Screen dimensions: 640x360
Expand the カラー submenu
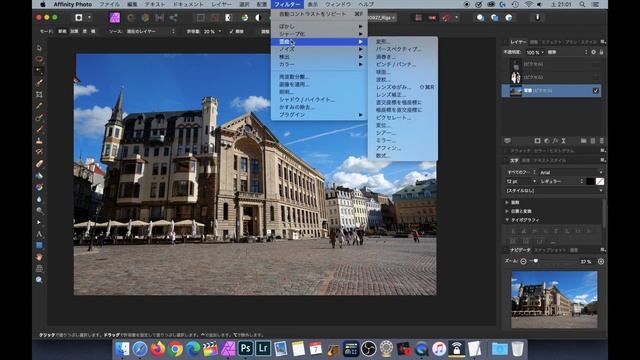tap(319, 64)
